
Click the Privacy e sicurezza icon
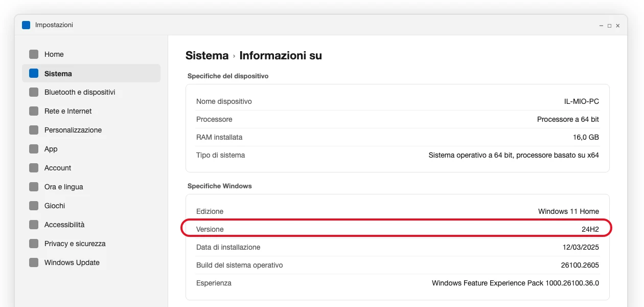34,244
